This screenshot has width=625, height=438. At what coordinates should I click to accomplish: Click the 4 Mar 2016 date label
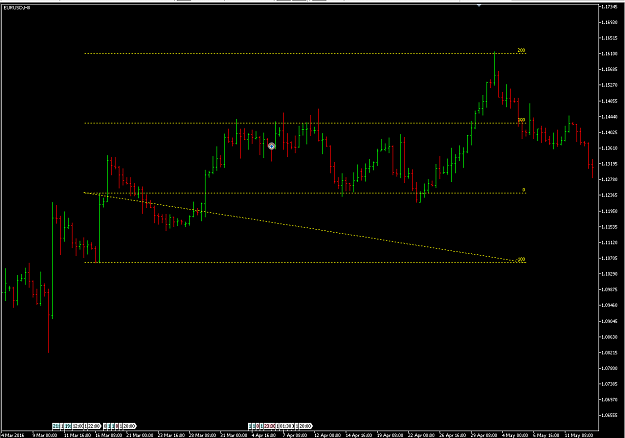pos(13,435)
